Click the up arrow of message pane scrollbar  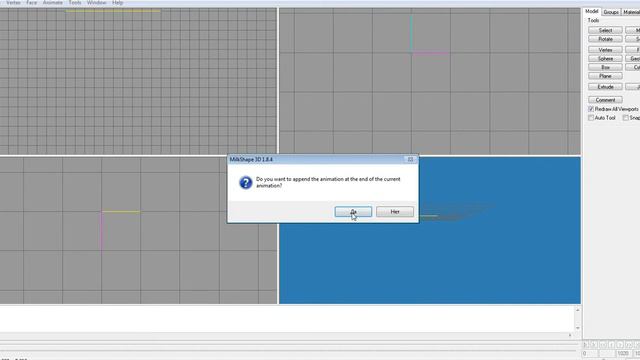(577, 310)
